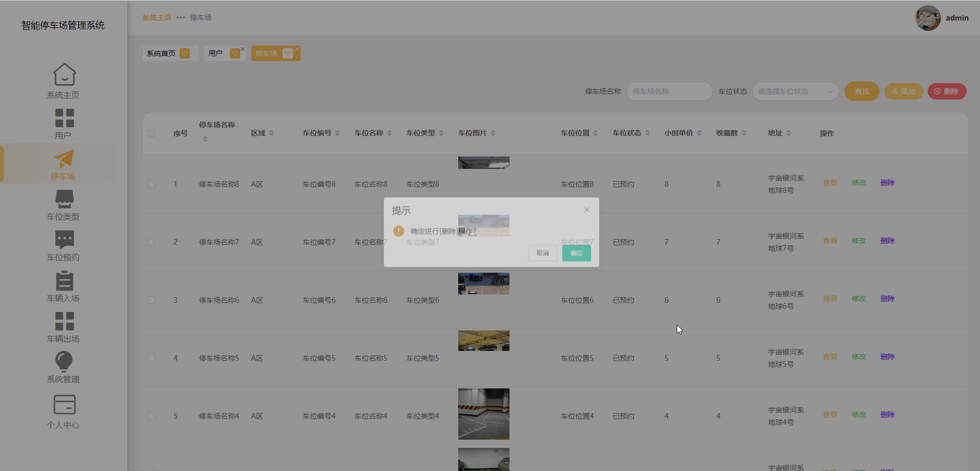Open the parking image thumbnail for 停车场名称5
The image size is (980, 471).
click(484, 341)
